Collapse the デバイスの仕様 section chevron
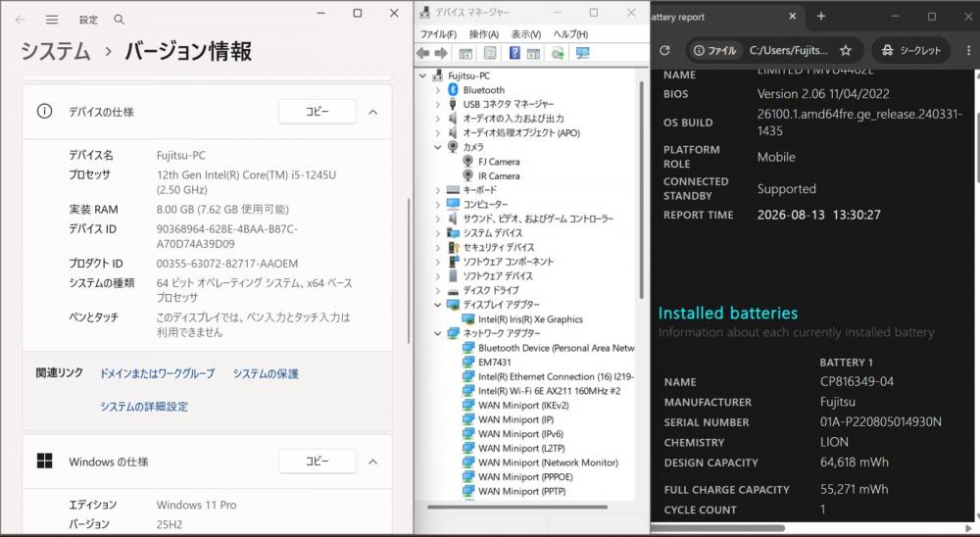The width and height of the screenshot is (980, 537). point(373,112)
